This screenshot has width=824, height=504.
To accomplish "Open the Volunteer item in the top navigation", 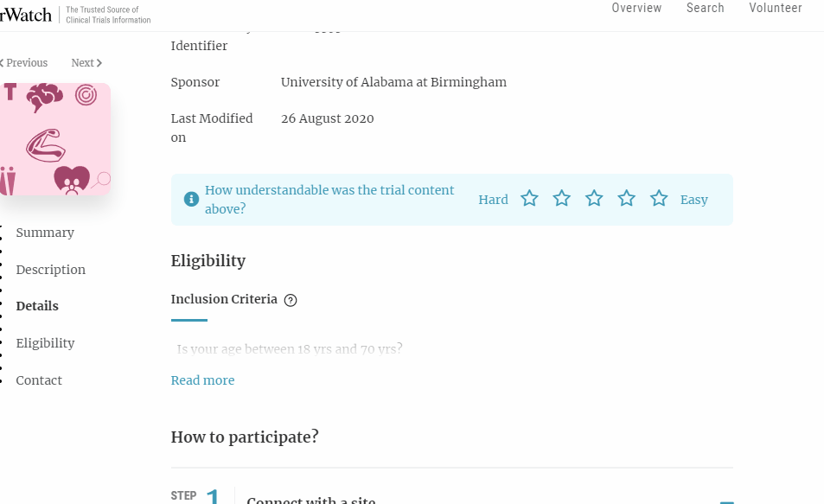I will (x=775, y=8).
